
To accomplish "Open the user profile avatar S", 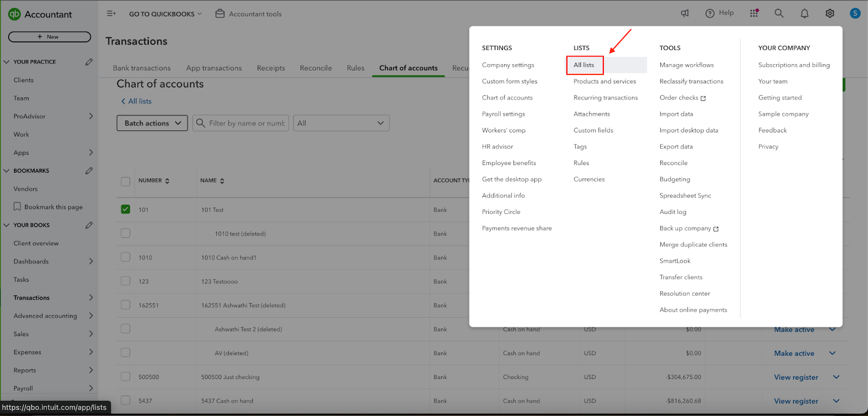I will [855, 14].
